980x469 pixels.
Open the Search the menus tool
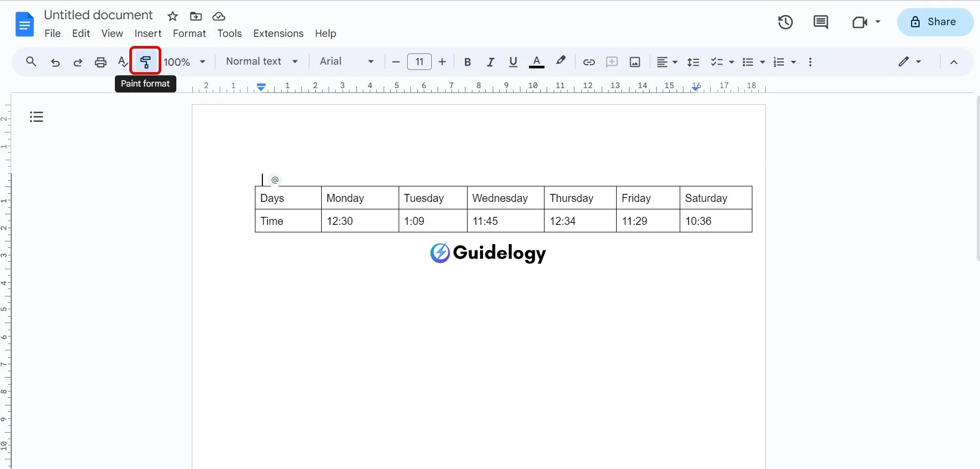pyautogui.click(x=31, y=62)
